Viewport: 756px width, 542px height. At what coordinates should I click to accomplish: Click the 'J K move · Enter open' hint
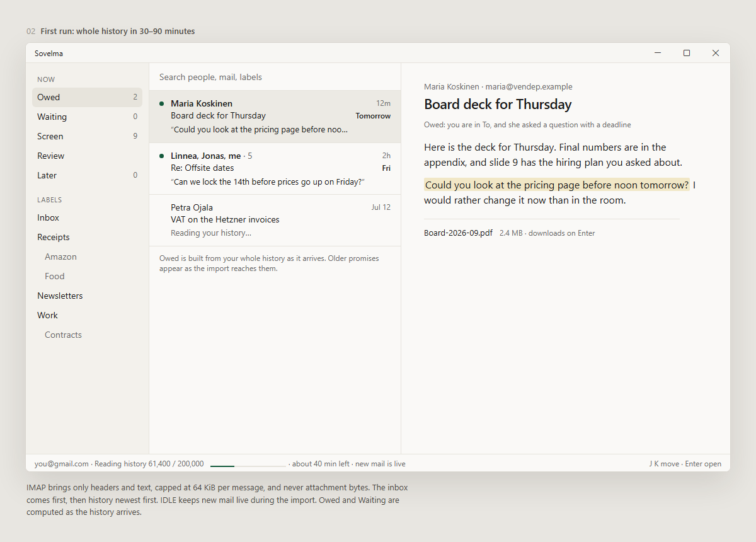pyautogui.click(x=685, y=464)
